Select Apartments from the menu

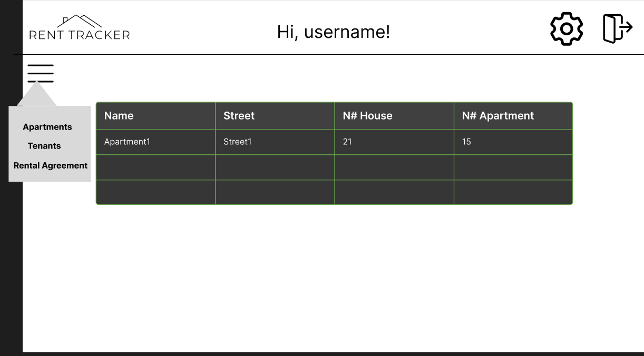[x=47, y=127]
